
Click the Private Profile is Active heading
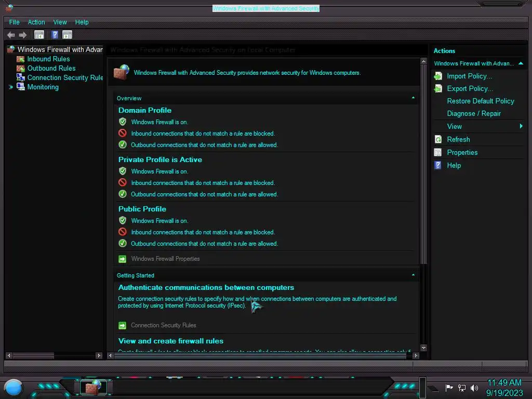click(160, 160)
